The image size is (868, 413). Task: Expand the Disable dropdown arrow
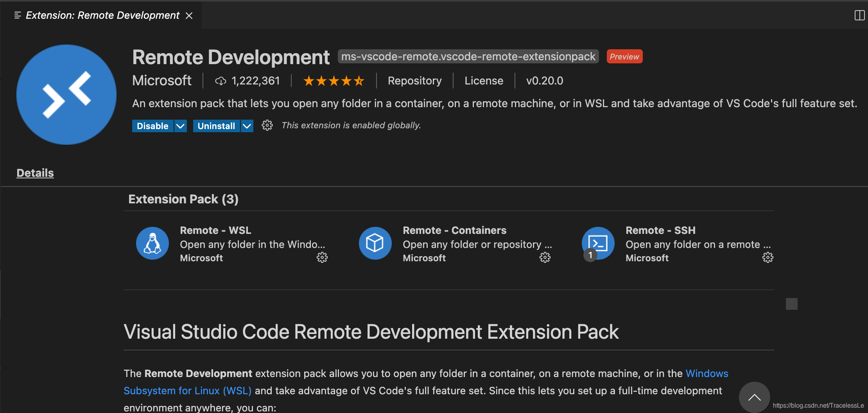click(180, 126)
